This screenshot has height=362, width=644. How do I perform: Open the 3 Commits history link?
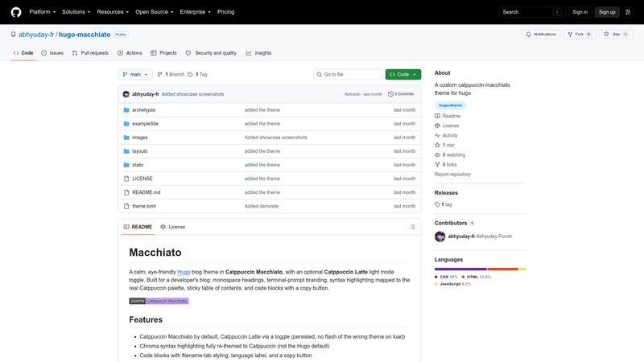(401, 94)
